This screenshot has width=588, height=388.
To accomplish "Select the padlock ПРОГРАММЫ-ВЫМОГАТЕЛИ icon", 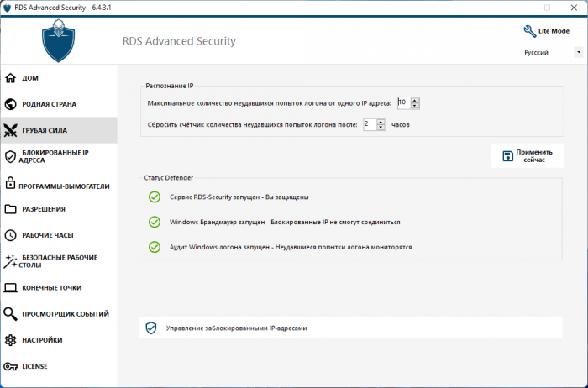I will pos(10,183).
